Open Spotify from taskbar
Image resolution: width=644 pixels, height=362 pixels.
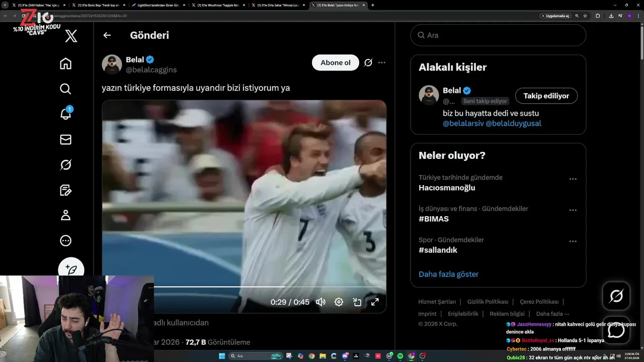tap(400, 356)
